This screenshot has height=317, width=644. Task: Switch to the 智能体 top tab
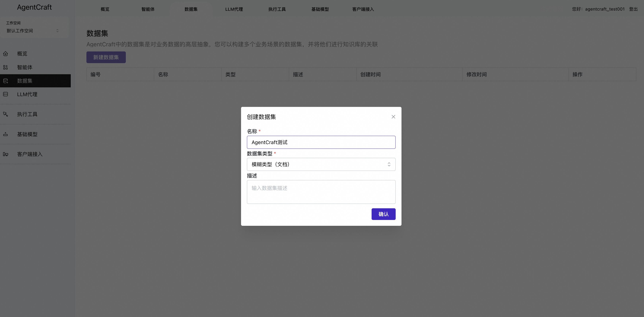148,9
